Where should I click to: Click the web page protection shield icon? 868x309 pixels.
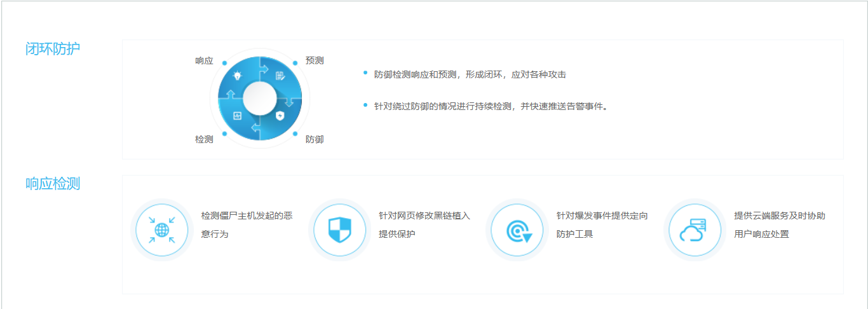tap(339, 230)
